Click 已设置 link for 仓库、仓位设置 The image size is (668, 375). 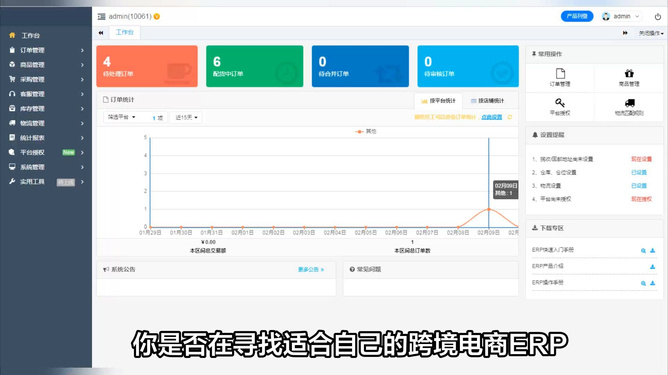(x=639, y=172)
